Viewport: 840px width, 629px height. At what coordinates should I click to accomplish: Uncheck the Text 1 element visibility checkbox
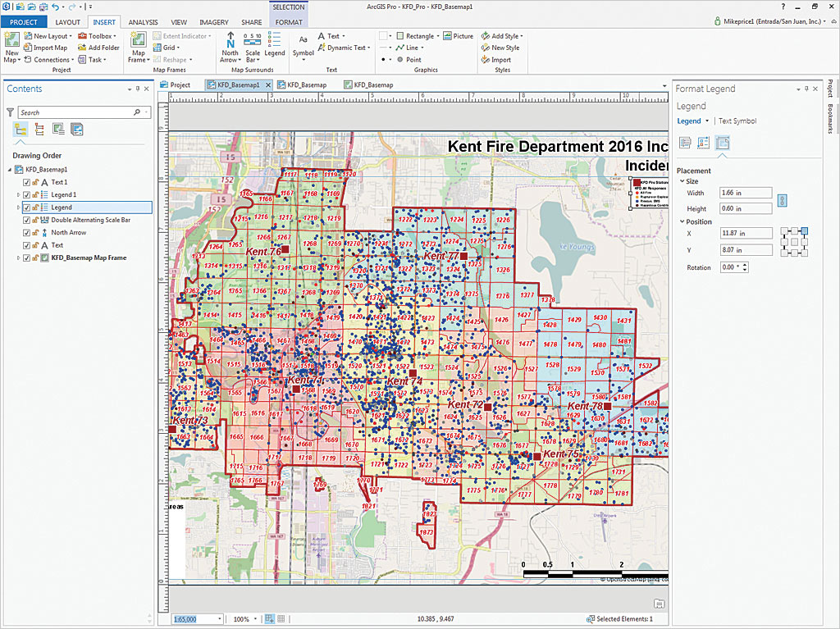pos(27,182)
